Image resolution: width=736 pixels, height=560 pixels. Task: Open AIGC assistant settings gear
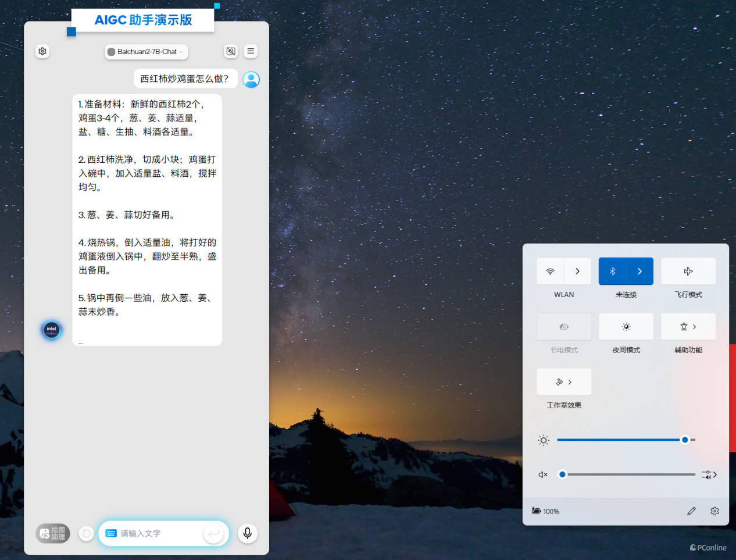(x=42, y=51)
